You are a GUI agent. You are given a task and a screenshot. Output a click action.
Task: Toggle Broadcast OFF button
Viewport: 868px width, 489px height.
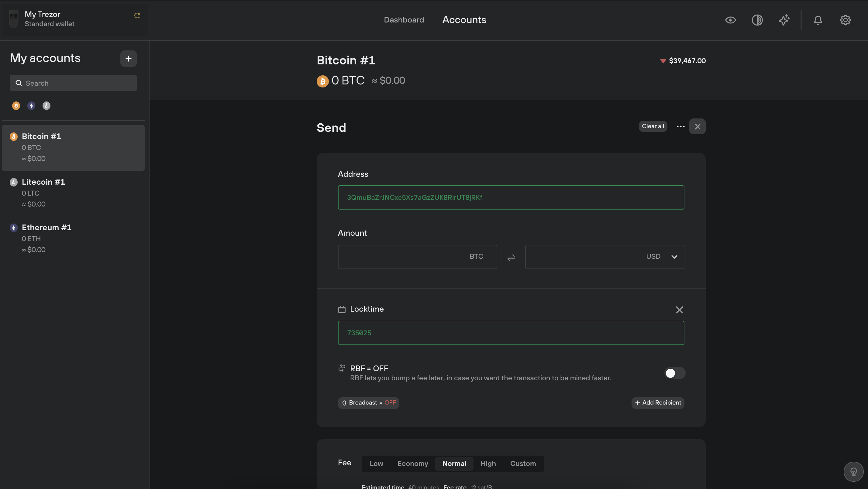click(x=368, y=402)
